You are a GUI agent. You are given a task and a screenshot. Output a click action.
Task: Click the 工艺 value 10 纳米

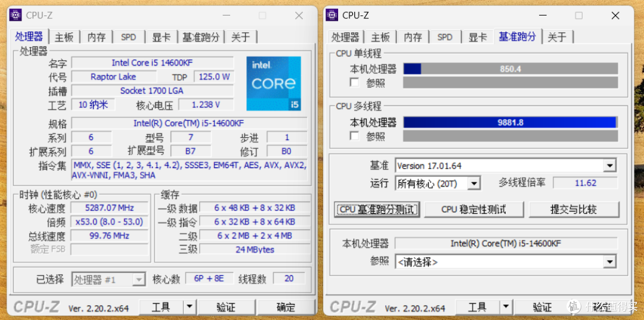(93, 105)
